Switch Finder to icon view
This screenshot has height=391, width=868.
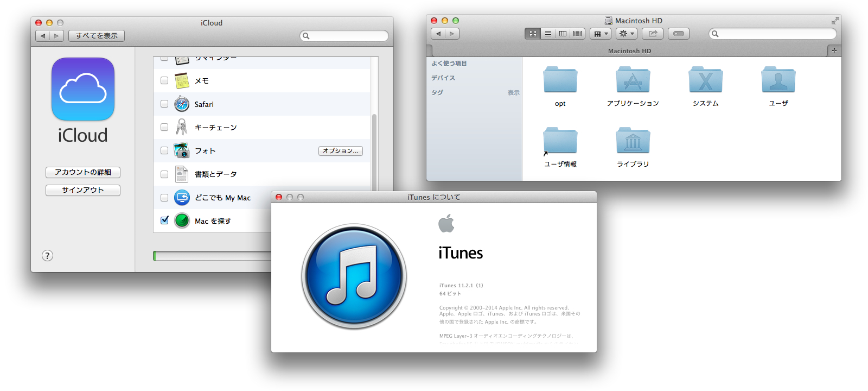pos(533,34)
